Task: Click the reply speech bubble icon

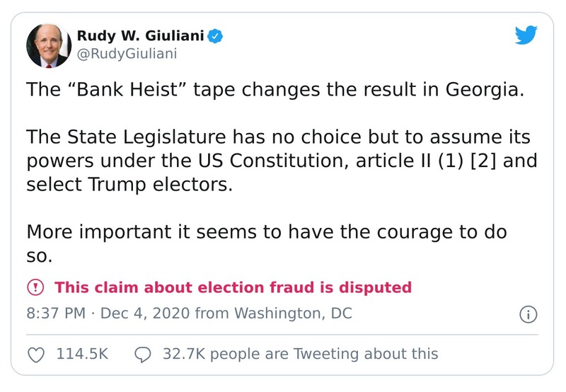Action: [x=143, y=354]
